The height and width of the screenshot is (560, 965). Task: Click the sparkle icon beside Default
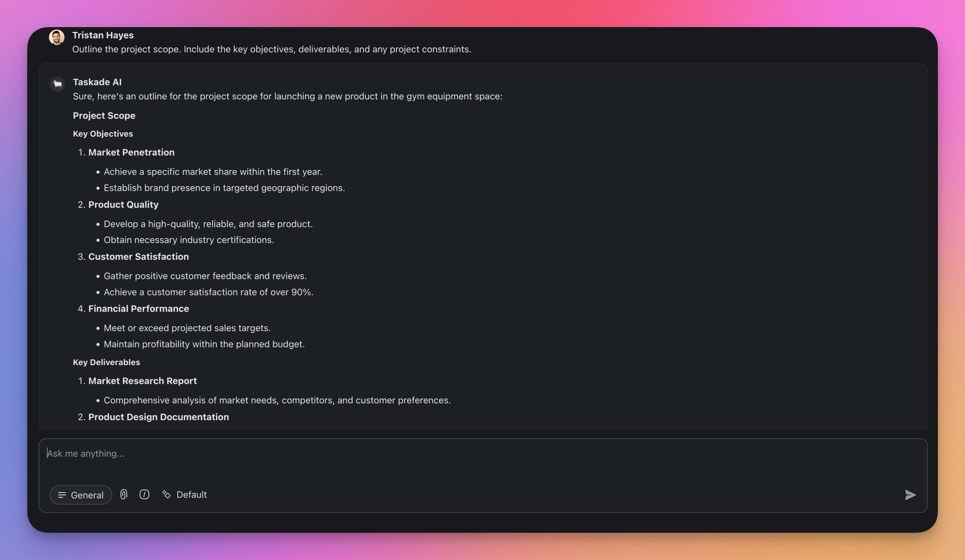(166, 495)
